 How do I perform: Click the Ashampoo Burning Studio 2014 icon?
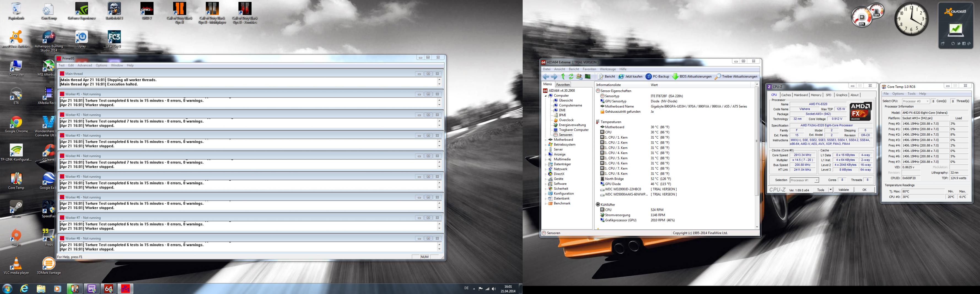[49, 41]
